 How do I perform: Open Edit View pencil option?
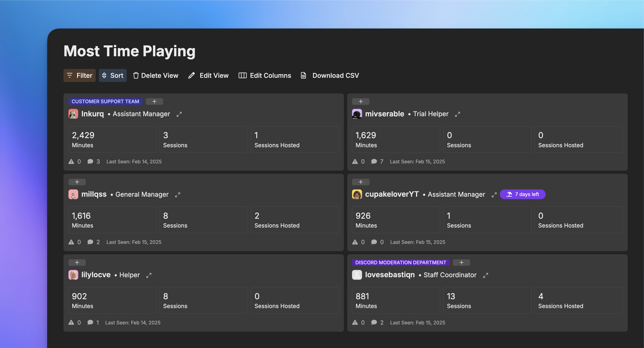208,75
